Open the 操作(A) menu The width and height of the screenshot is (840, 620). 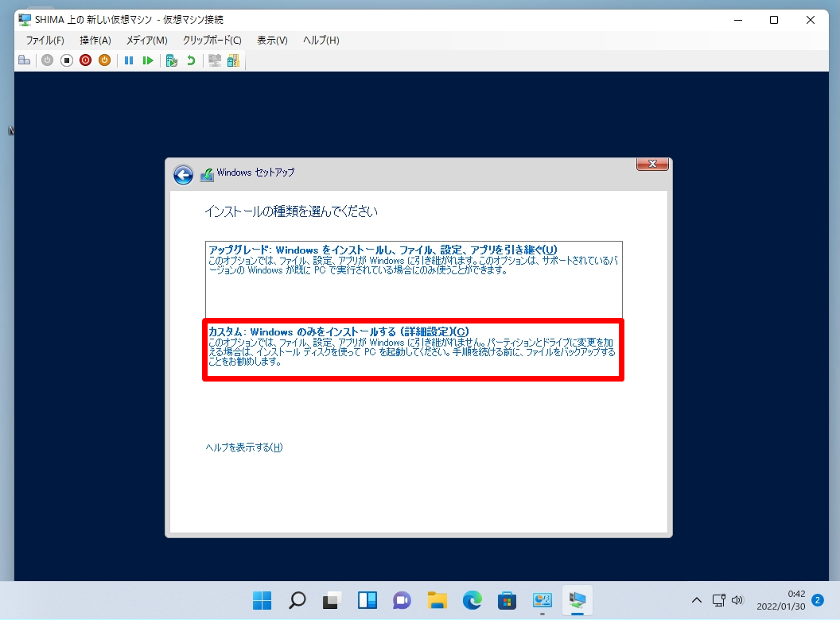click(95, 41)
